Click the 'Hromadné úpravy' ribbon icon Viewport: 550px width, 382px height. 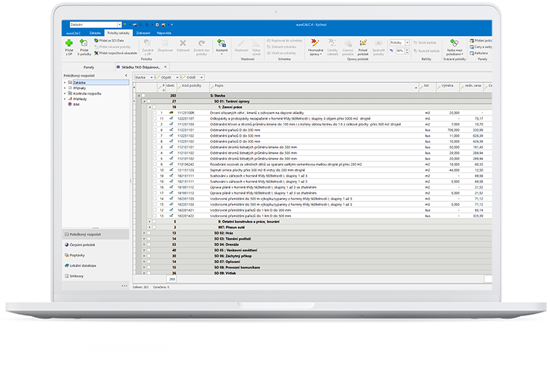[x=315, y=43]
